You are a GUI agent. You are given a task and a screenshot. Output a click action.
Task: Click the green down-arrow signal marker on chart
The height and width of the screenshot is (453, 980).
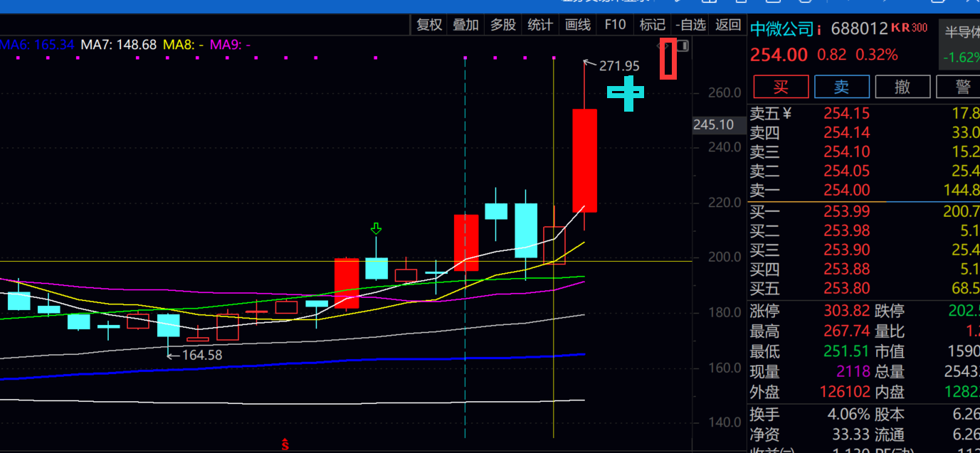(x=376, y=228)
